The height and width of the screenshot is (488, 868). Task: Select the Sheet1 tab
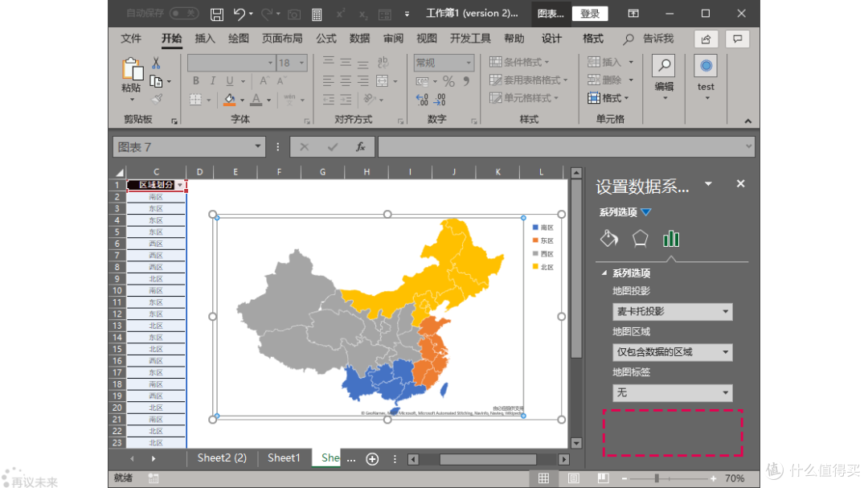pyautogui.click(x=284, y=458)
